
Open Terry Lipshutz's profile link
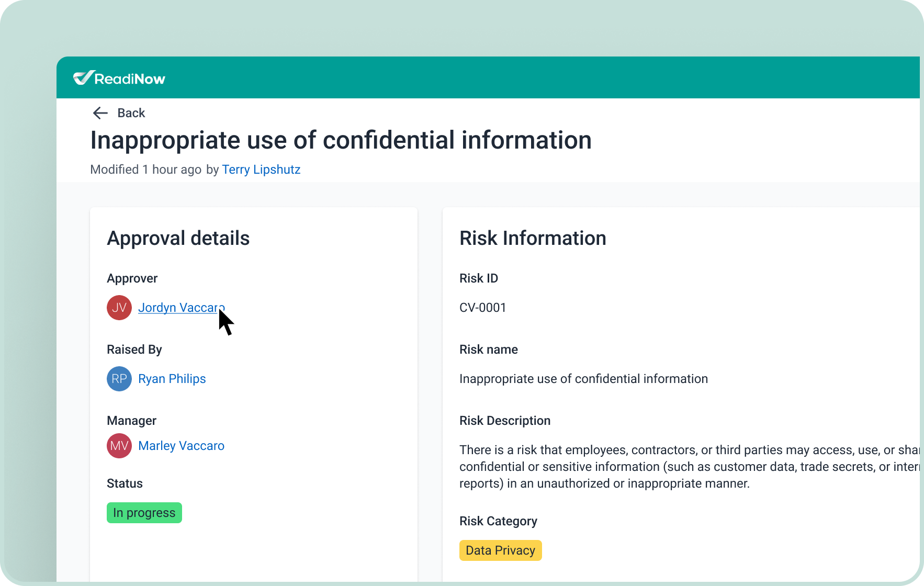click(x=261, y=170)
